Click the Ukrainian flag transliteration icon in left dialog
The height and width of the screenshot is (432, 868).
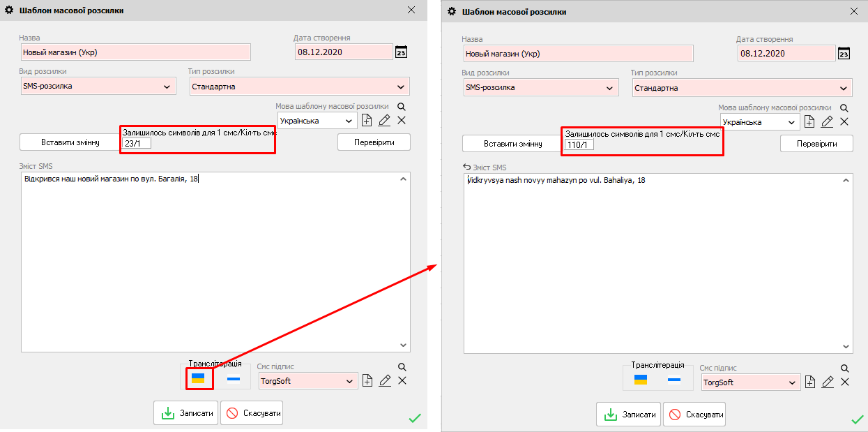[x=198, y=379]
